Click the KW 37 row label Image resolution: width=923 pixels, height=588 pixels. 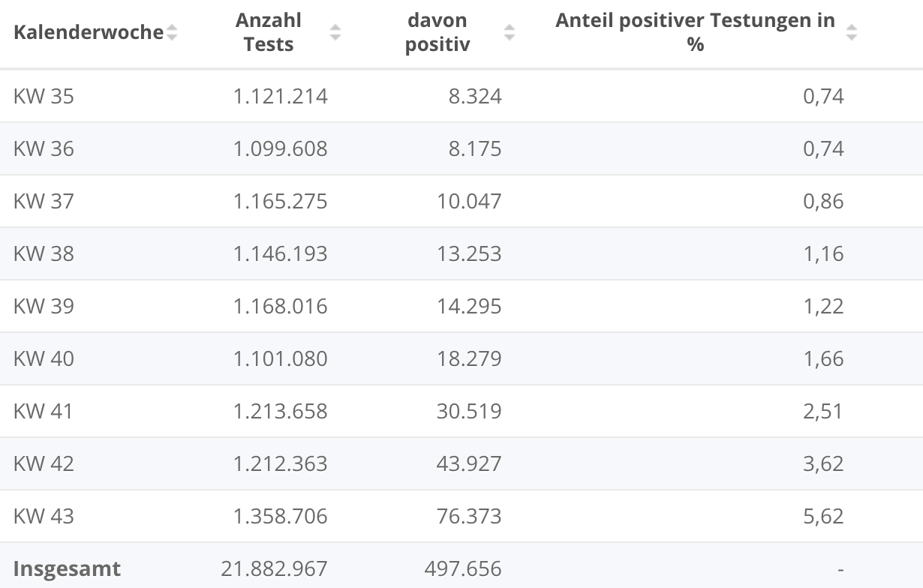point(44,201)
